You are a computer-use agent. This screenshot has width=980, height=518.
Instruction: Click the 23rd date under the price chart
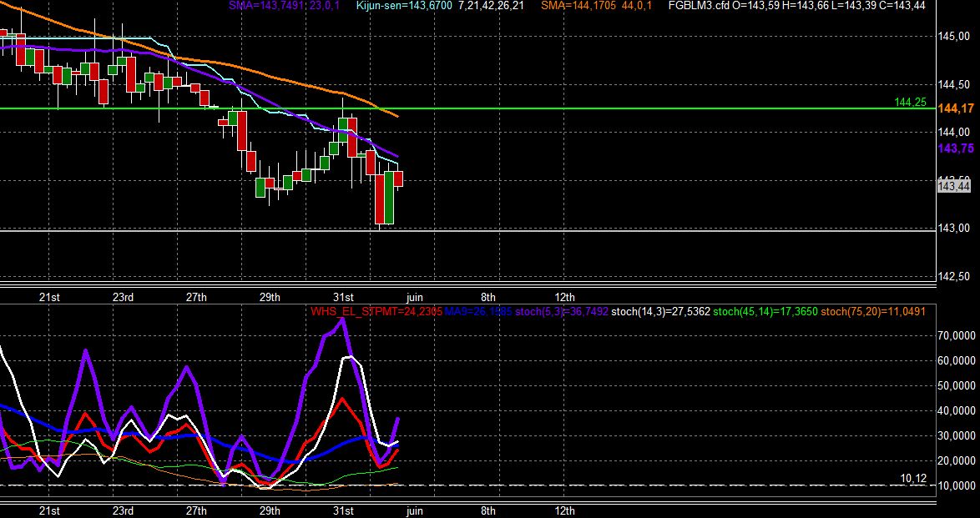click(123, 297)
